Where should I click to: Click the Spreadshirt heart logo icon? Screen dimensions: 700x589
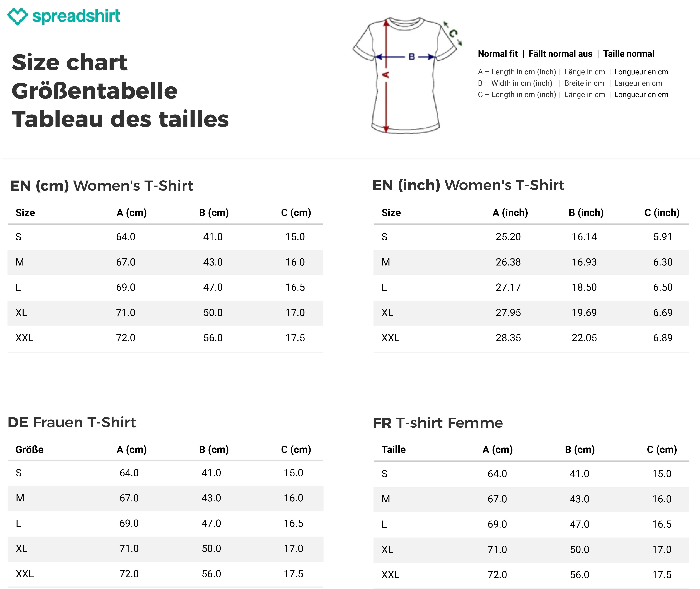click(18, 16)
